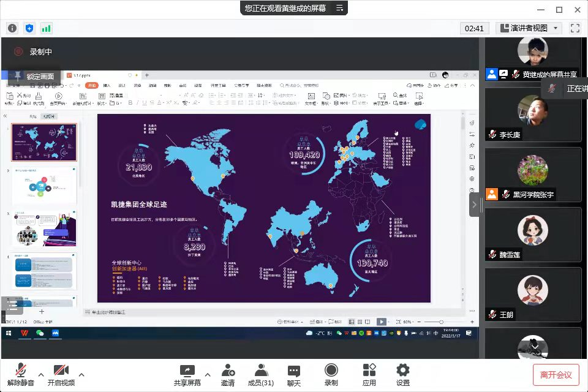Open 设置 settings gear
This screenshot has width=588, height=392.
[402, 375]
